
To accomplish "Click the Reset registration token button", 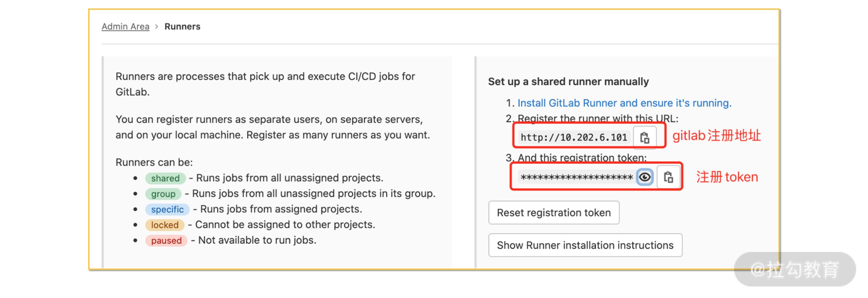I will pos(554,213).
